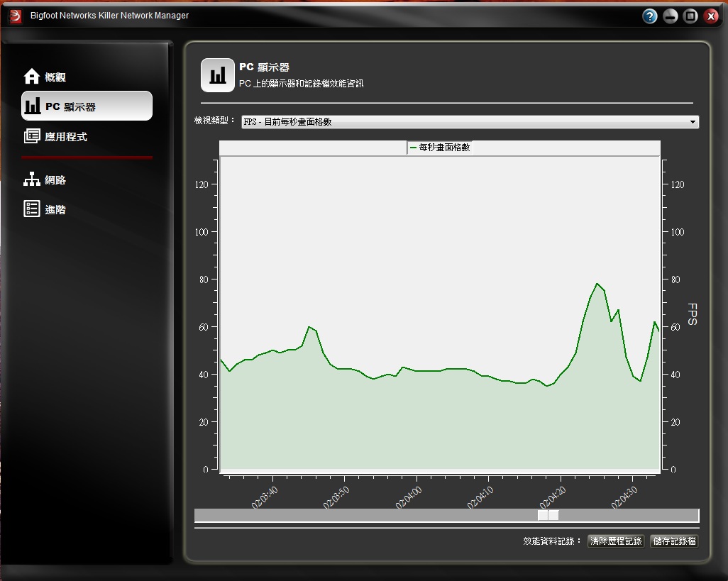
Task: Click the FPS graph peak near 02:04:25
Action: coord(597,284)
